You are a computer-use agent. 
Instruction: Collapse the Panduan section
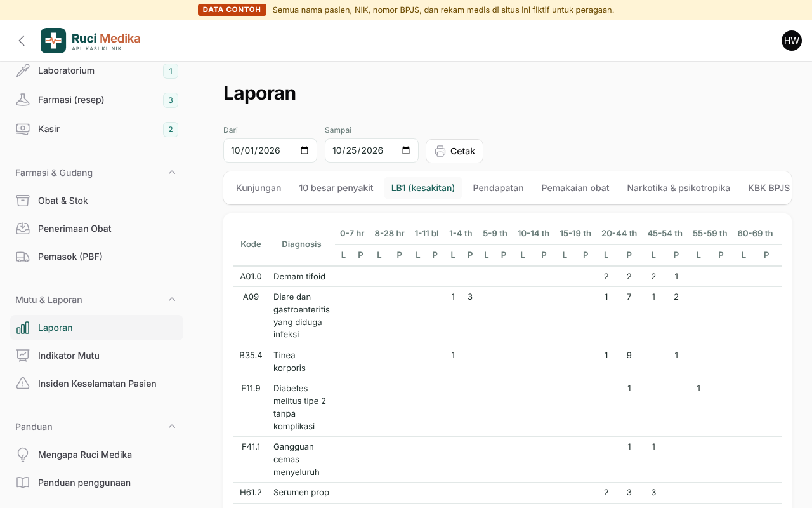[x=172, y=427]
